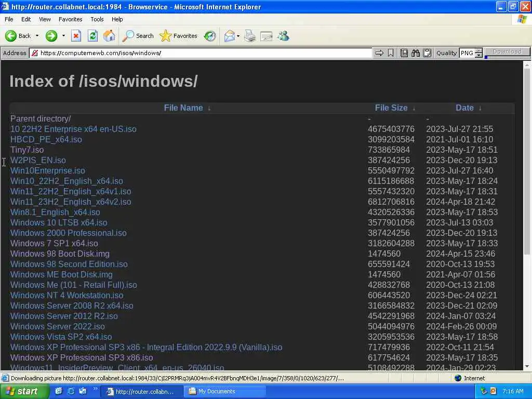
Task: Open the Help menu
Action: tap(117, 19)
